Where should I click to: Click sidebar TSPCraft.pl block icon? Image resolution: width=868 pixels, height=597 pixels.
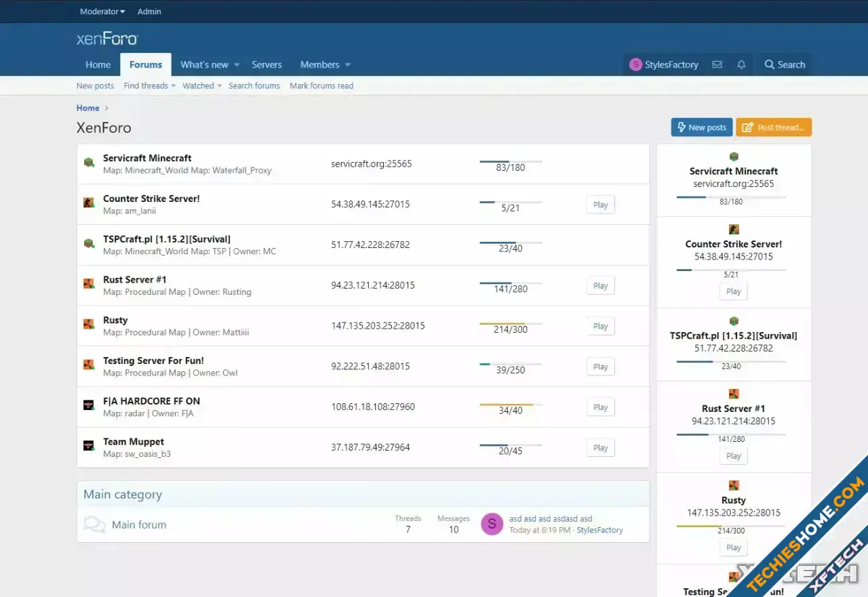coord(734,321)
